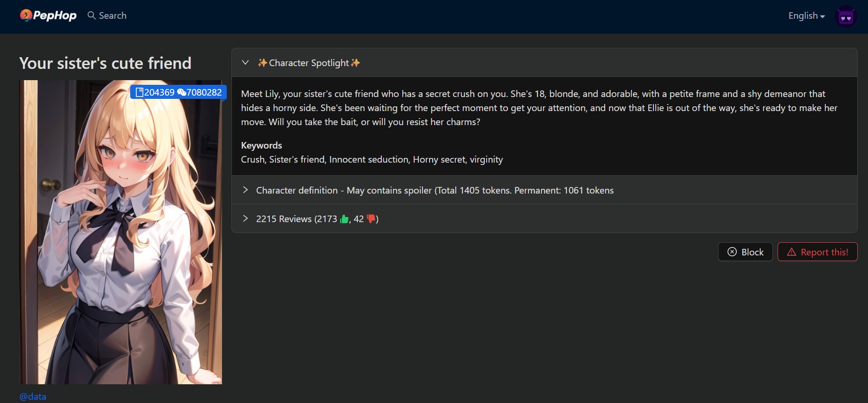Screen dimensions: 868x403
Task: Click into the Search field text
Action: coord(112,15)
